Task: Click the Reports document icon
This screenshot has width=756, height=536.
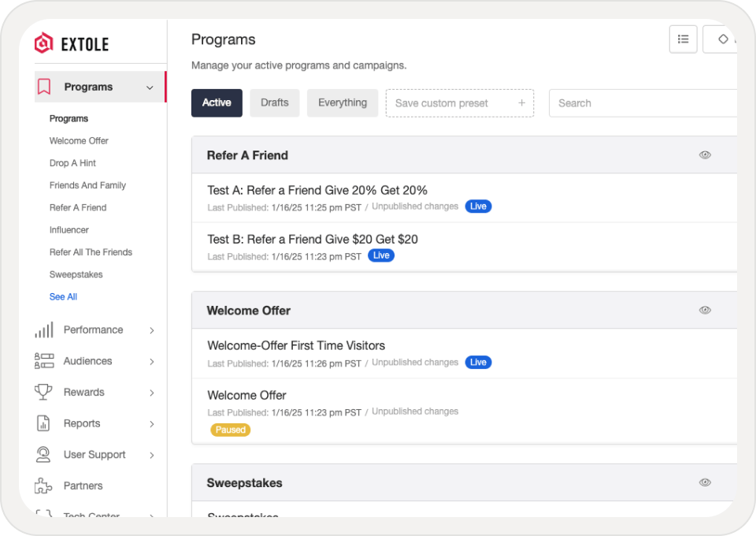Action: (43, 423)
